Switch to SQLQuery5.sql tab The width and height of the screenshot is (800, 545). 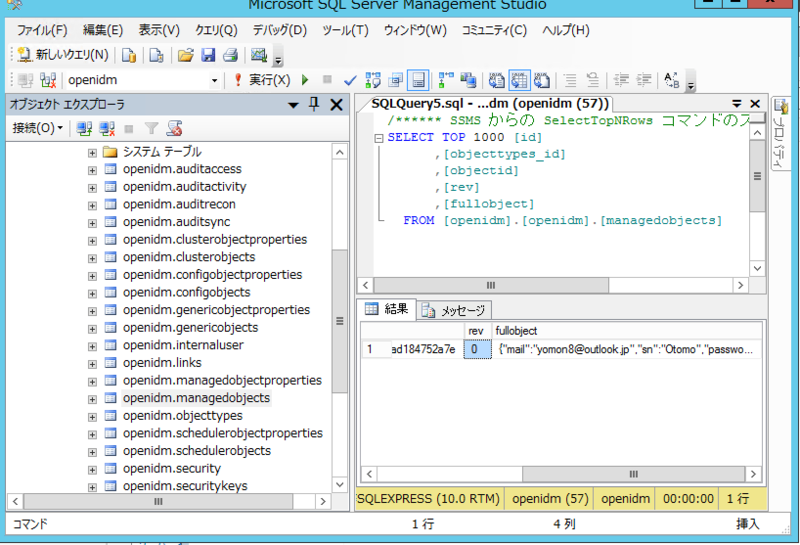490,104
